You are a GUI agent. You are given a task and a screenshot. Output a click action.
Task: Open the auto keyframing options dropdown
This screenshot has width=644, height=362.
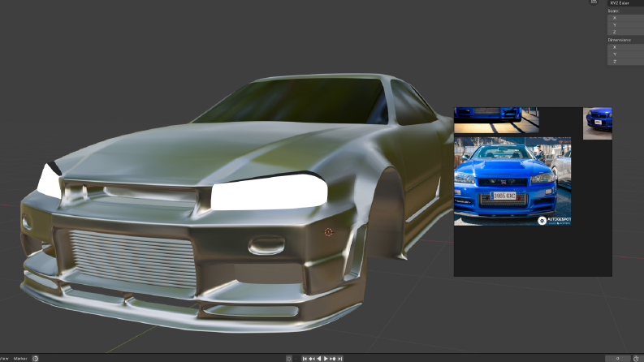[296, 359]
